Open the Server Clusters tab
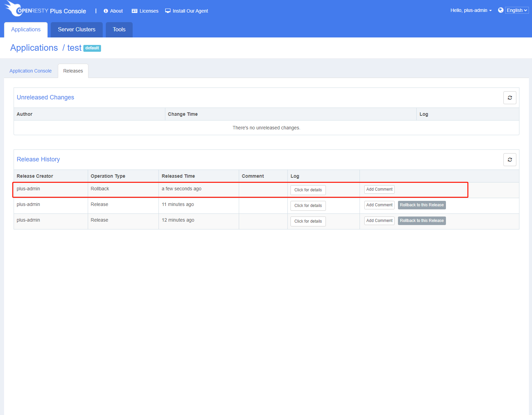Image resolution: width=532 pixels, height=415 pixels. click(77, 30)
